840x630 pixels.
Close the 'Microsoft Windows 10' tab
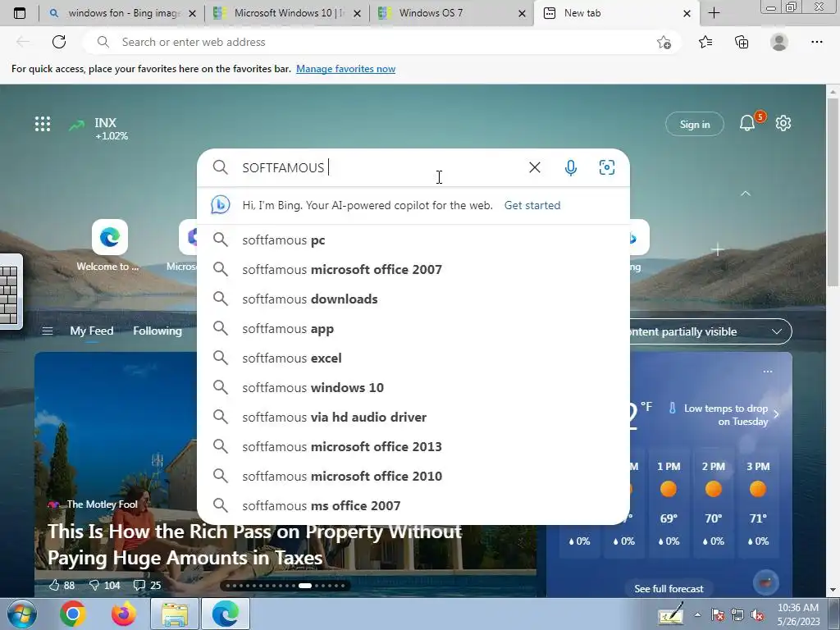click(358, 13)
